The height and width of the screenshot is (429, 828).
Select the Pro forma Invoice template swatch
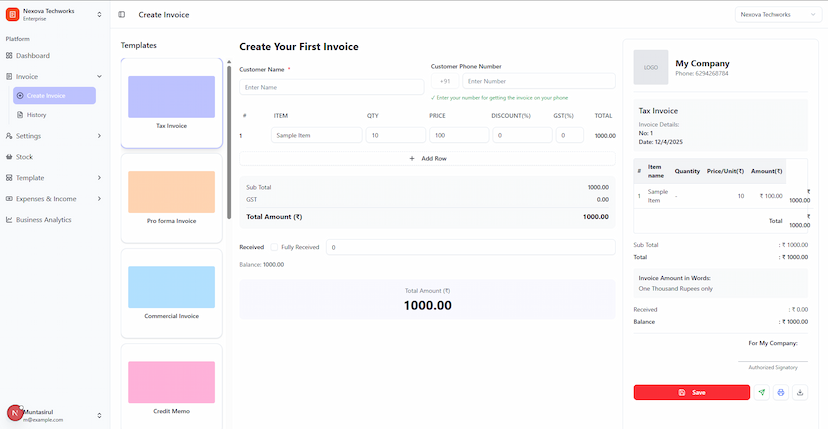pos(171,192)
